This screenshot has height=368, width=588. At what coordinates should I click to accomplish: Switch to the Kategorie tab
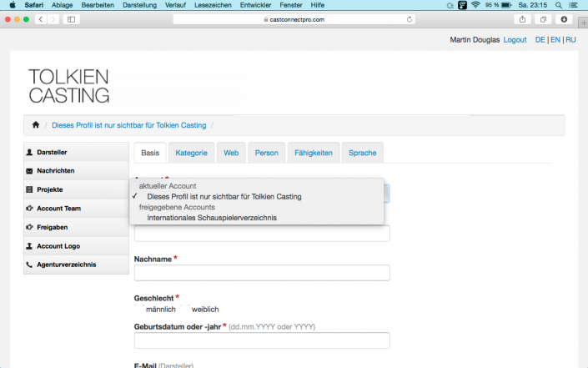click(191, 153)
